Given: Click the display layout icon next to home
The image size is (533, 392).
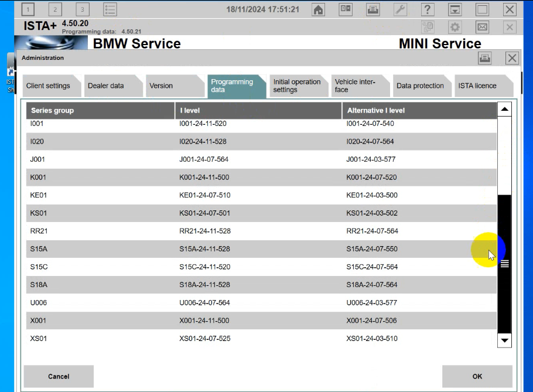Looking at the screenshot, I should [x=346, y=9].
